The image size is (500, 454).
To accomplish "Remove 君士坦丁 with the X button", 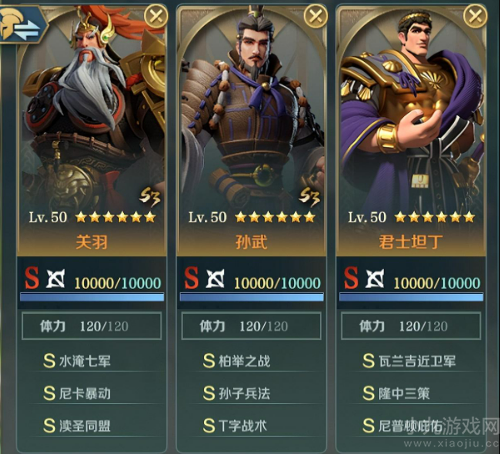I will point(475,16).
